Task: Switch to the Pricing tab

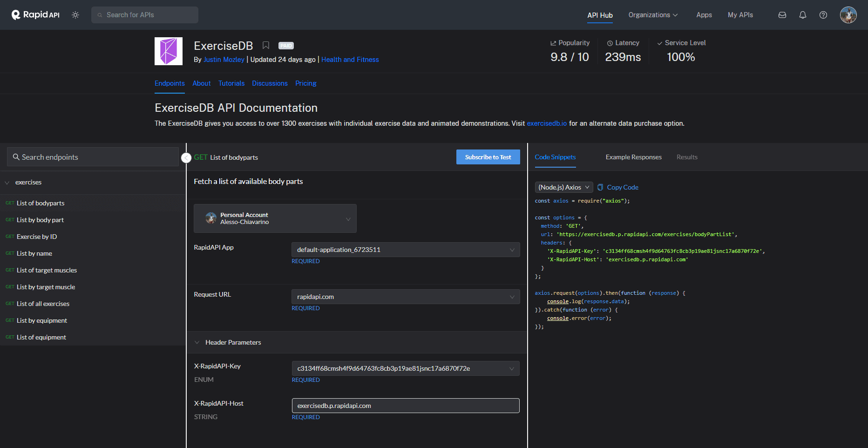Action: [306, 83]
